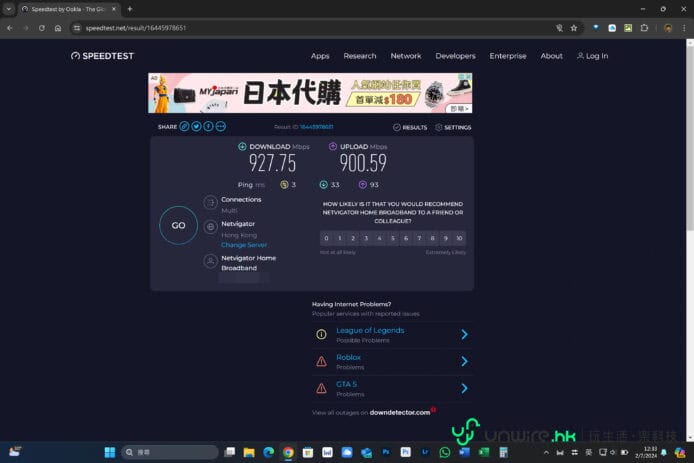The image size is (694, 463).
Task: Open the Apps menu item
Action: 320,56
